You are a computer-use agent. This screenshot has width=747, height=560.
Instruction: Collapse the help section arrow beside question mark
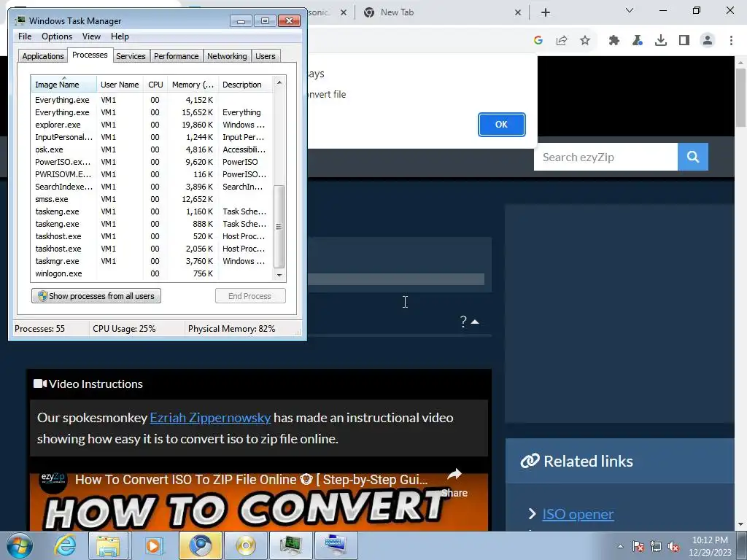coord(475,322)
